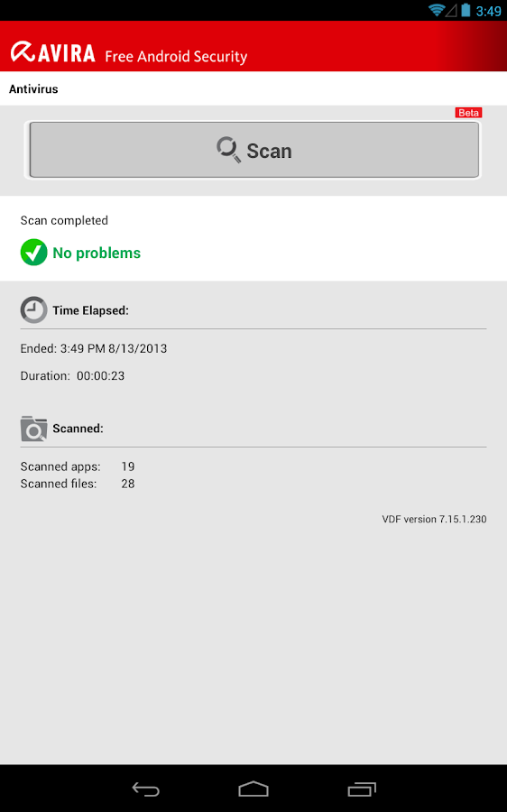Tap the Duration 00:00:23 line
This screenshot has height=812, width=507.
72,376
